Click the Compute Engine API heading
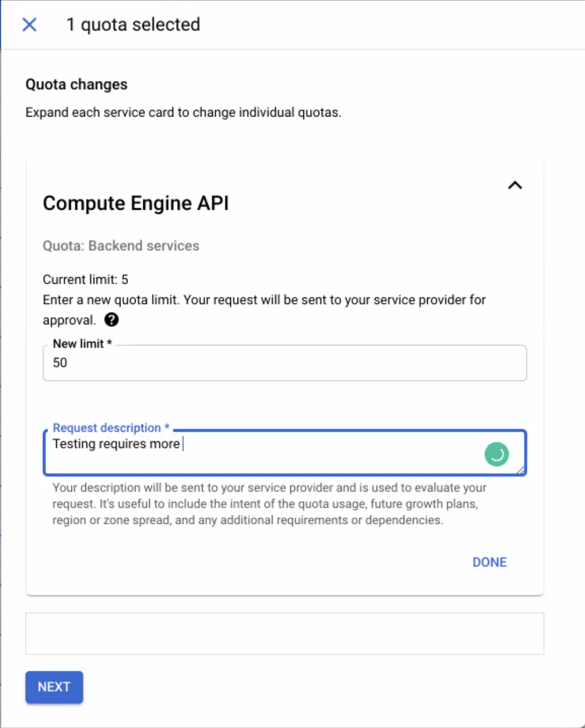Screen dimensions: 585x728 point(136,203)
